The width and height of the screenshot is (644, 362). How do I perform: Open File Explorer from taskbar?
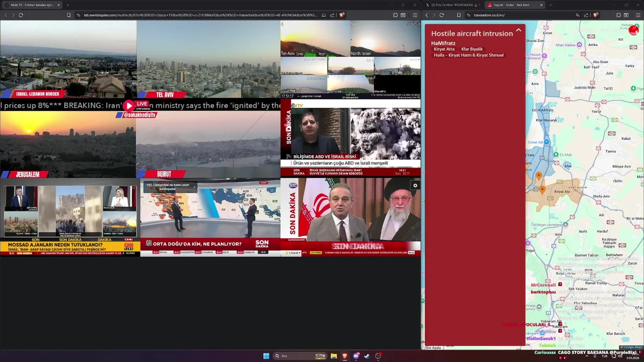(334, 356)
